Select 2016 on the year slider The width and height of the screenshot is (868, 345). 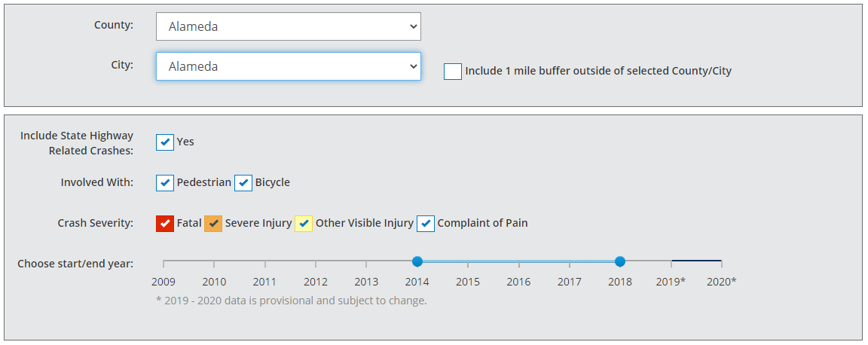518,262
